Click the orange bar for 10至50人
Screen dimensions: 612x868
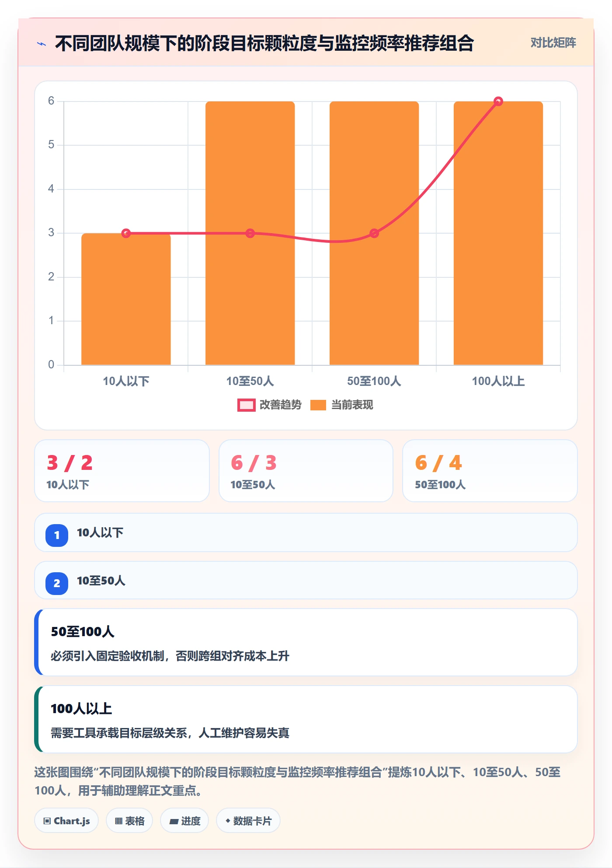click(x=250, y=233)
